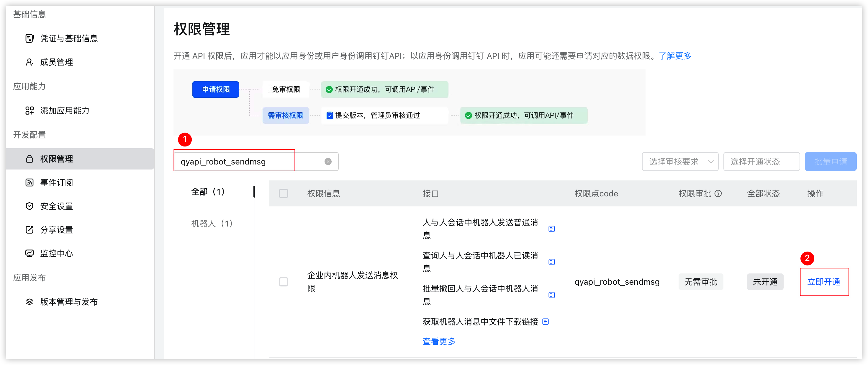Expand the list via 查看更多
Viewport: 868px width, 365px height.
click(439, 341)
